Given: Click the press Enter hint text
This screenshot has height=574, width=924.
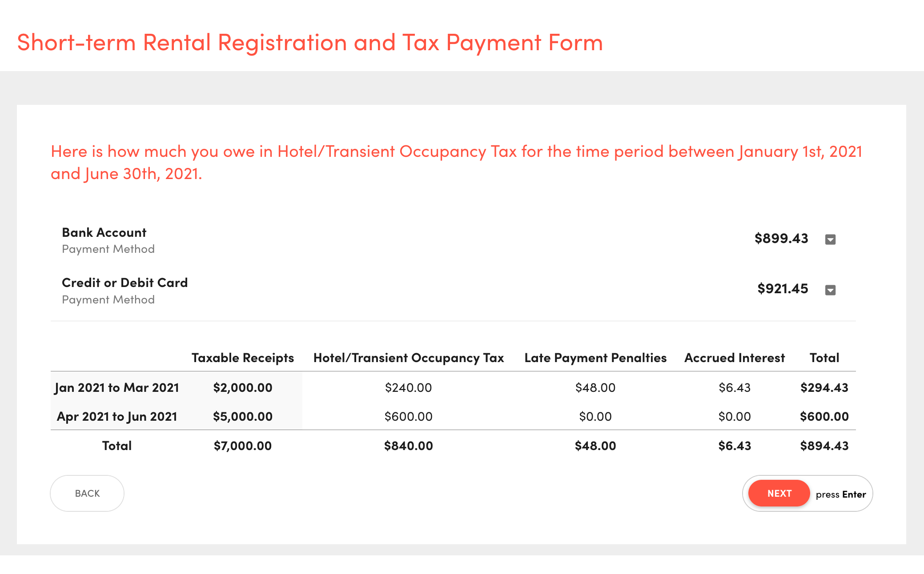Looking at the screenshot, I should click(x=840, y=494).
